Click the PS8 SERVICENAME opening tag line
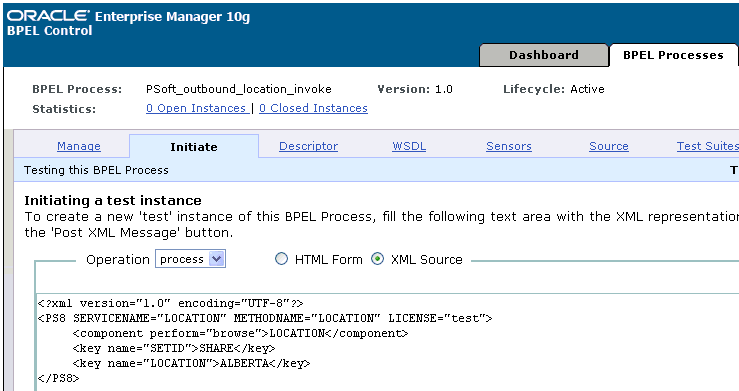 [264, 318]
